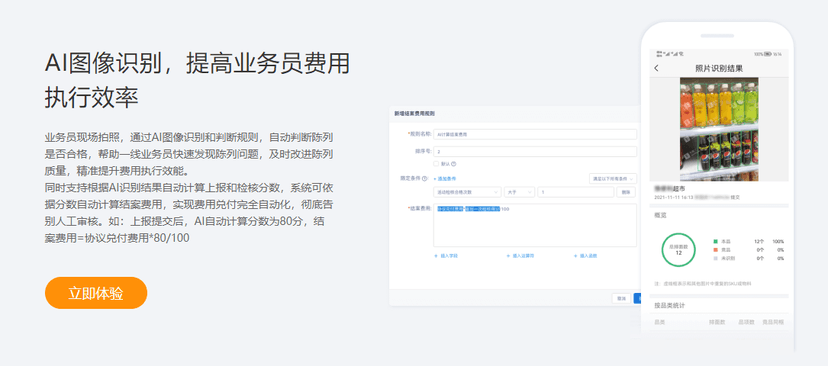
Task: Tap the back arrow in phone header
Action: point(656,68)
